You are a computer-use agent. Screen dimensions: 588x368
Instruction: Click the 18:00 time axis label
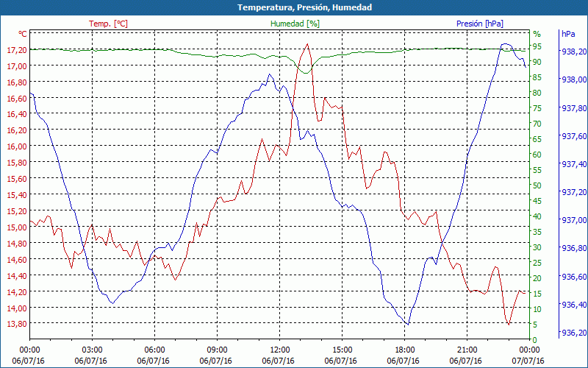point(405,350)
